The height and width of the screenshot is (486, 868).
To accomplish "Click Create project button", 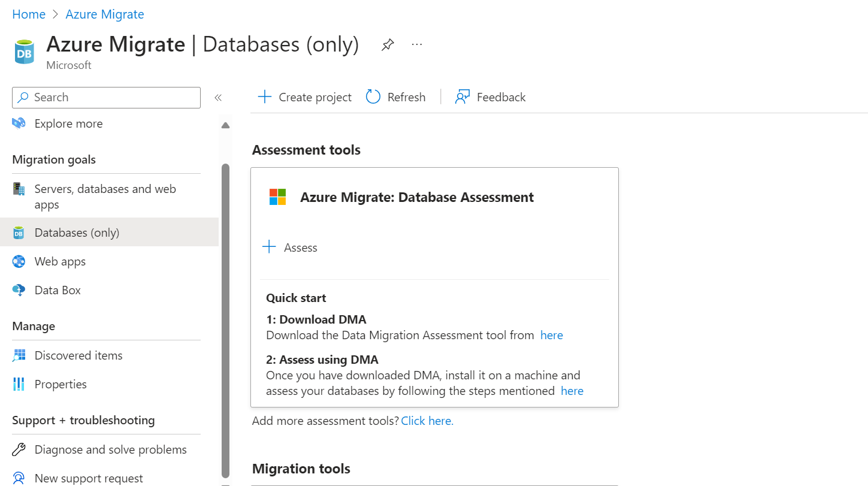I will (x=305, y=97).
